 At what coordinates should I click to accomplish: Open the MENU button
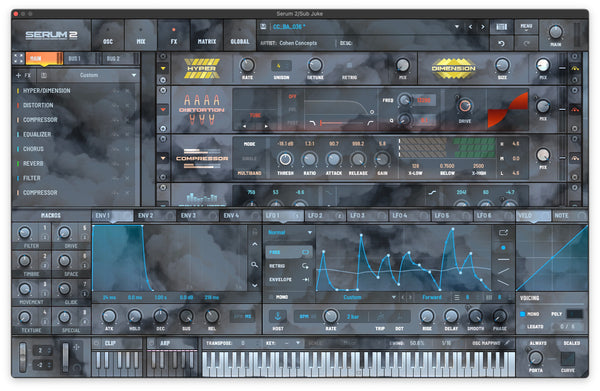(x=526, y=27)
